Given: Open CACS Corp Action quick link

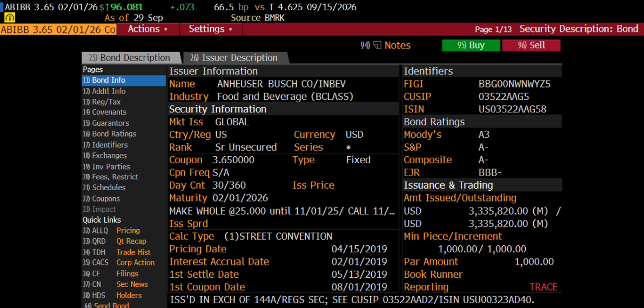Looking at the screenshot, I should point(119,263).
